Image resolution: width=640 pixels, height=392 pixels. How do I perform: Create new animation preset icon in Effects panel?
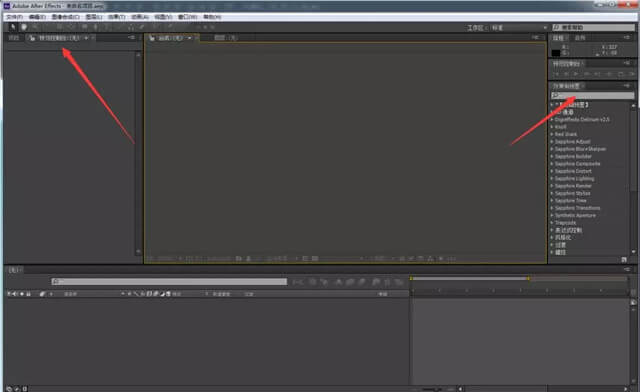624,259
